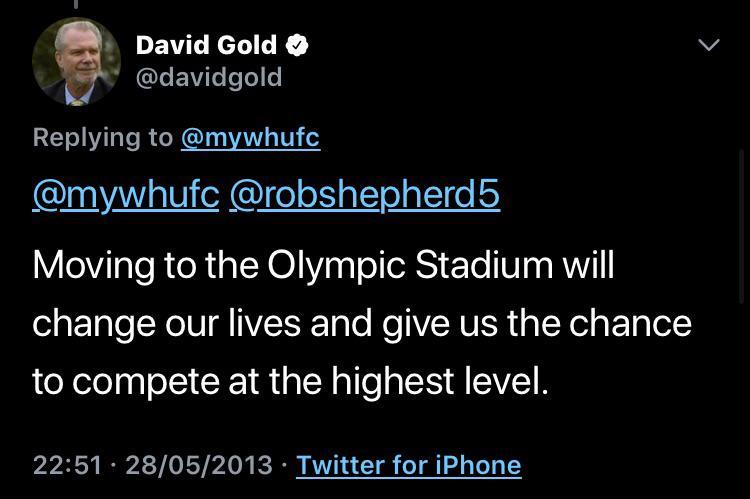This screenshot has width=750, height=499.
Task: Click the large @mywhufc mention in tweet body
Action: [126, 194]
